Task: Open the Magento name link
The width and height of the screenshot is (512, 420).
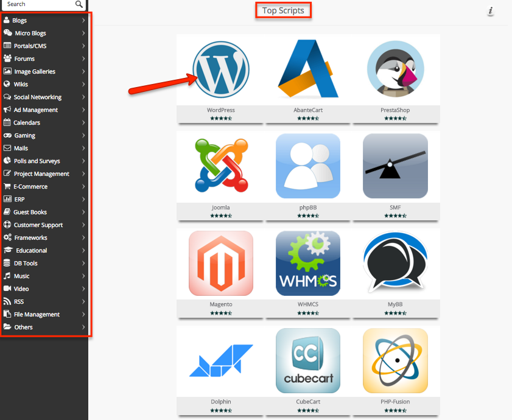Action: coord(221,304)
